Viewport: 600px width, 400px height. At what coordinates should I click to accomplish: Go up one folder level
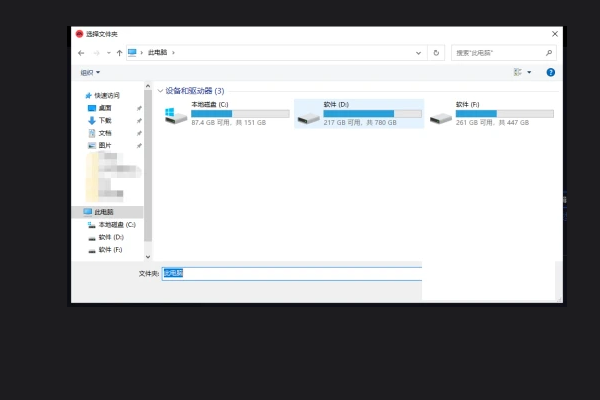119,53
